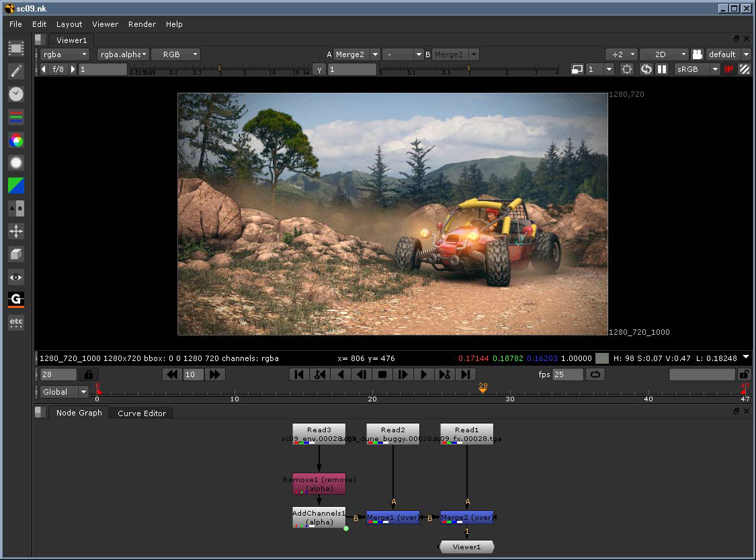Open the RGB display mode dropdown
Screen dimensions: 756x560
tap(175, 54)
